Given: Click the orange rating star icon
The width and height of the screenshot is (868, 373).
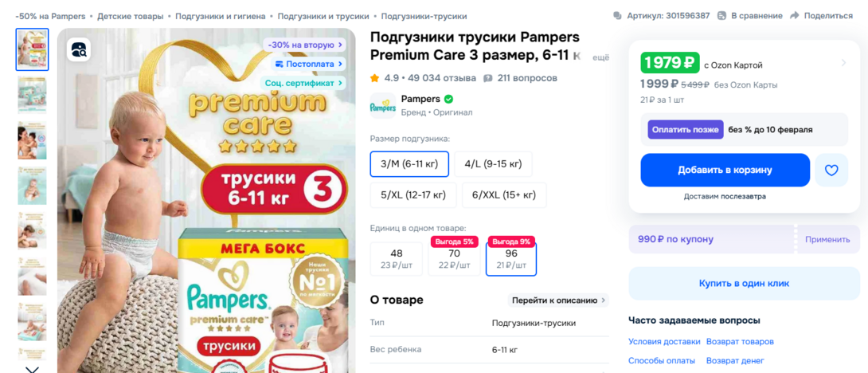Looking at the screenshot, I should coord(375,78).
